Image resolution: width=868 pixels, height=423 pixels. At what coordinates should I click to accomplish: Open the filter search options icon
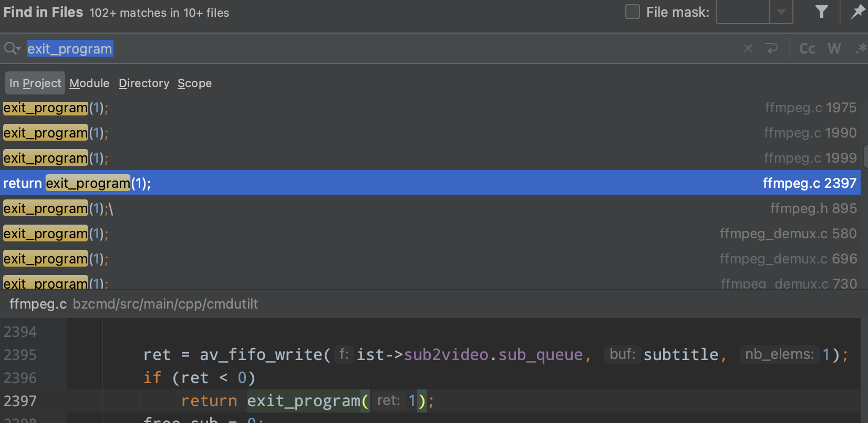(x=822, y=12)
